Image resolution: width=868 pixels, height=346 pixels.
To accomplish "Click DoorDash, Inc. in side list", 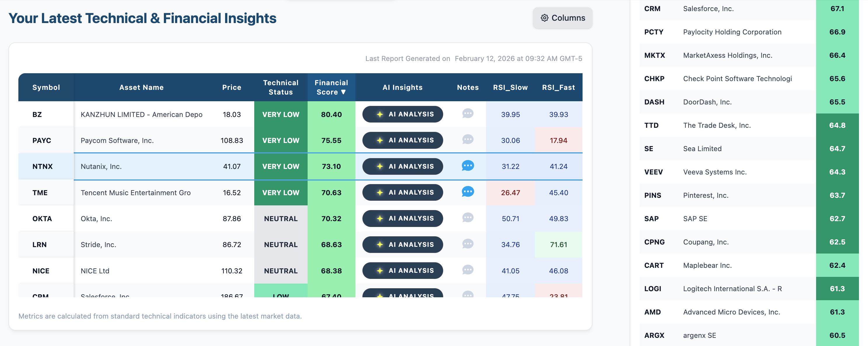I will coord(707,102).
